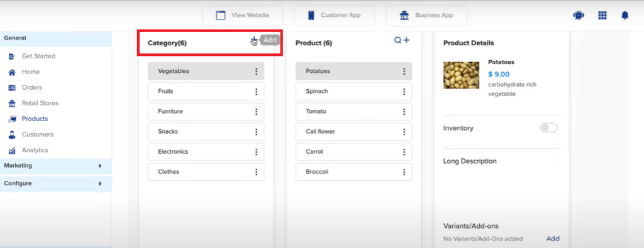Select the Potatoes product row
Image resolution: width=644 pixels, height=248 pixels.
click(353, 72)
